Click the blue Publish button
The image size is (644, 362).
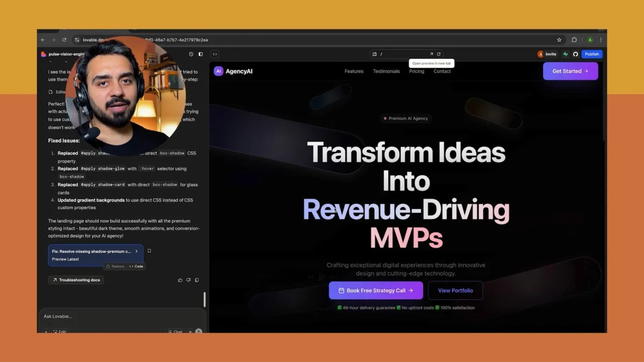coord(592,54)
